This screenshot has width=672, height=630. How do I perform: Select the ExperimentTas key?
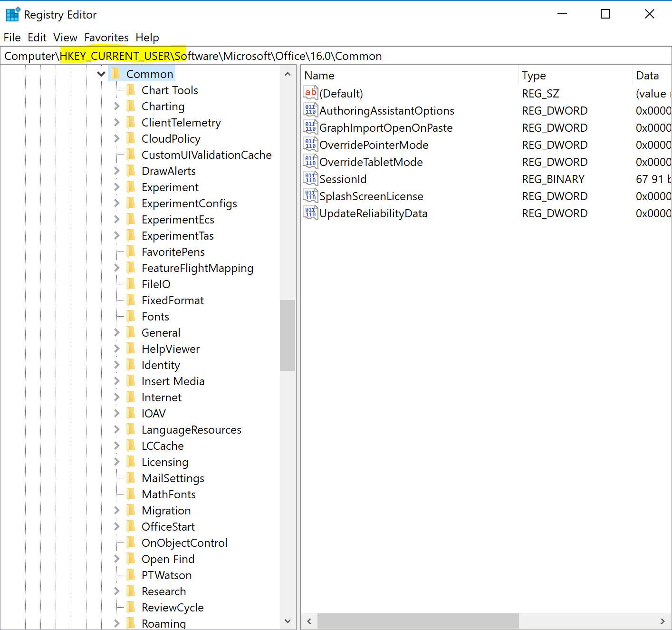coord(178,235)
